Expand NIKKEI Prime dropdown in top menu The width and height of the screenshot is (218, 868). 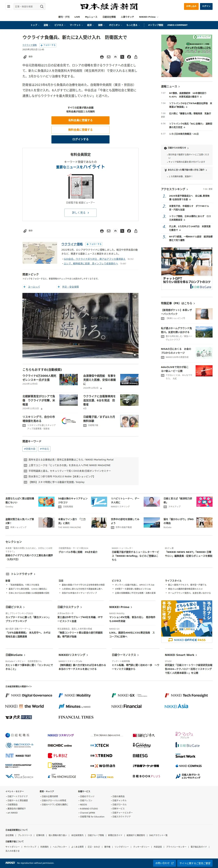(149, 17)
